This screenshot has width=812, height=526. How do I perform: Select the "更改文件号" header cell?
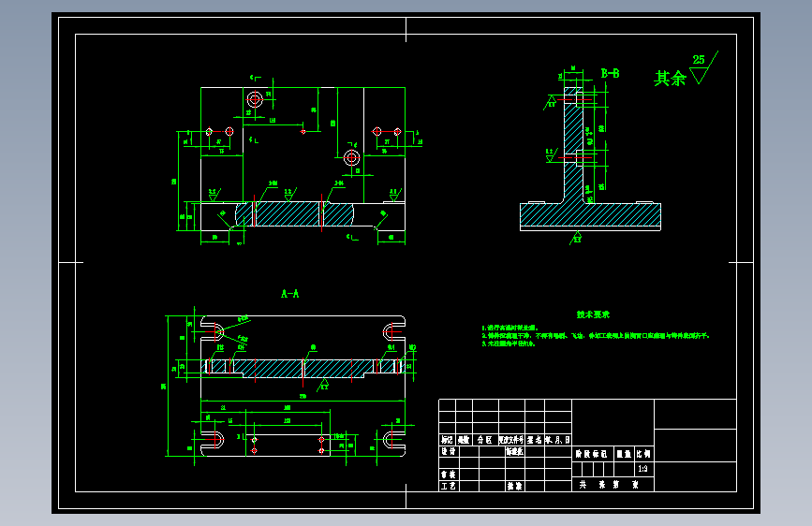[x=511, y=440]
